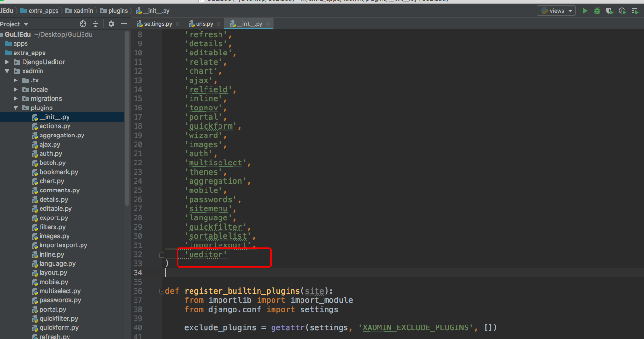
Task: Open quickfilter.py from the project tree
Action: coord(58,318)
